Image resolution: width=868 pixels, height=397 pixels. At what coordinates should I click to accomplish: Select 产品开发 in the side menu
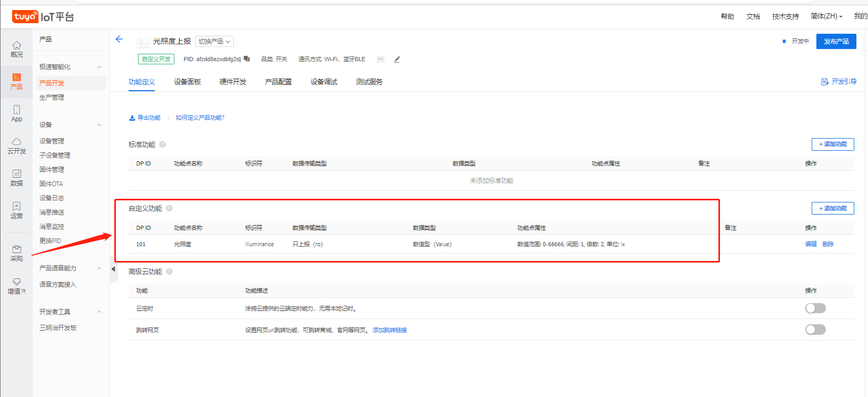click(71, 83)
